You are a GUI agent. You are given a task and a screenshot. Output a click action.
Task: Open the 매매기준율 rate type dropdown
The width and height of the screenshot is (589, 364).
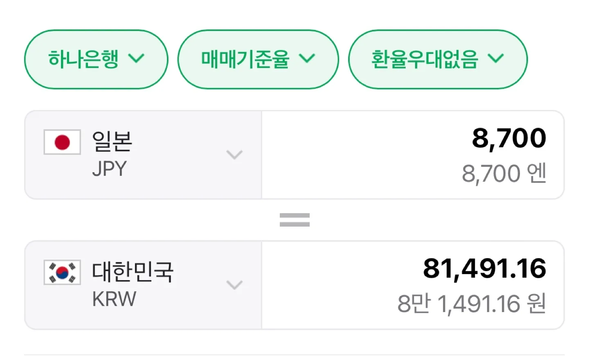(x=258, y=59)
